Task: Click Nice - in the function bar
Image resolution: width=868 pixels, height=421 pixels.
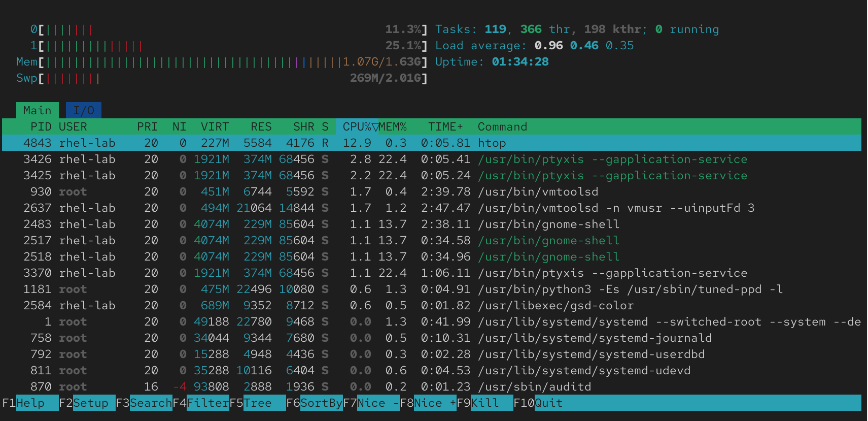Action: point(371,403)
